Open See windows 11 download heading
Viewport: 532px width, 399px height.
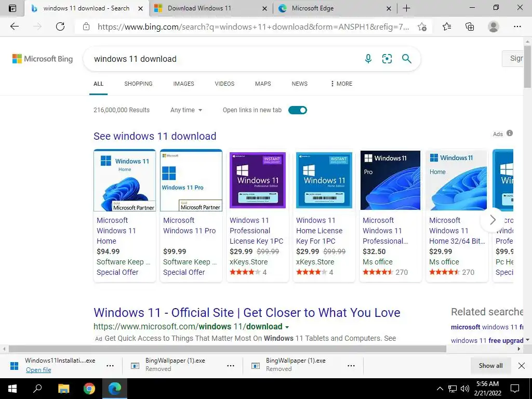pos(155,136)
